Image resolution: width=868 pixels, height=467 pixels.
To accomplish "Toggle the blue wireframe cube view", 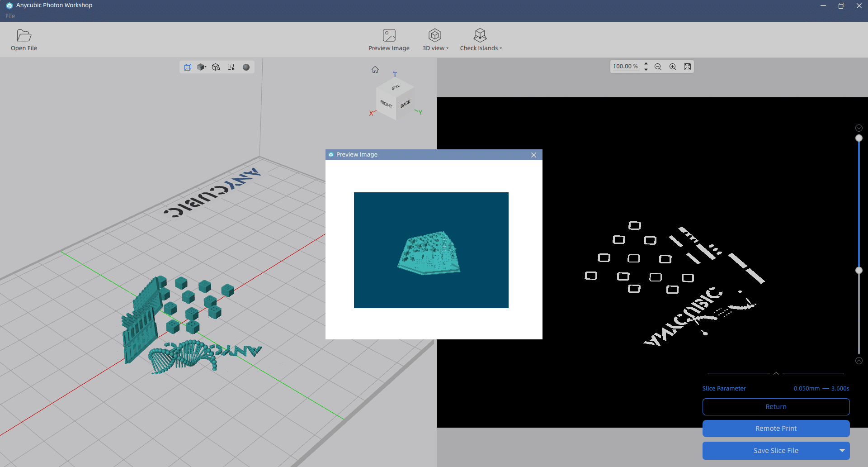I will click(188, 67).
